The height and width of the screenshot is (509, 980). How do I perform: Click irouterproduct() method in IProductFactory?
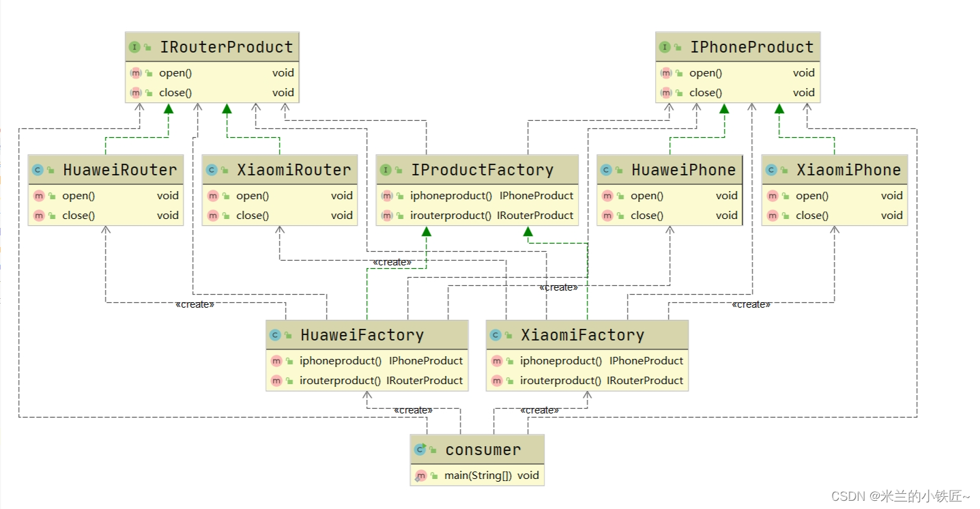pos(450,216)
